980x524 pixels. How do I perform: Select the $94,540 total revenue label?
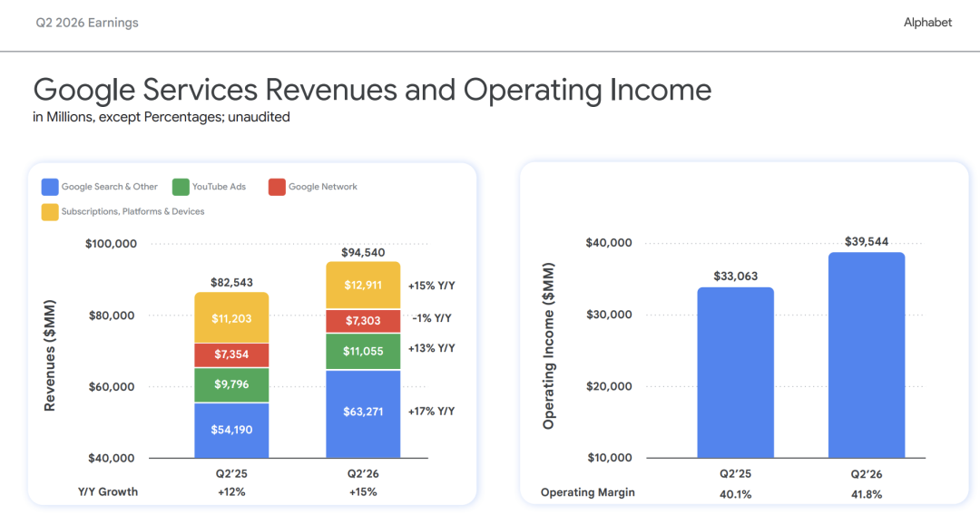pos(363,252)
